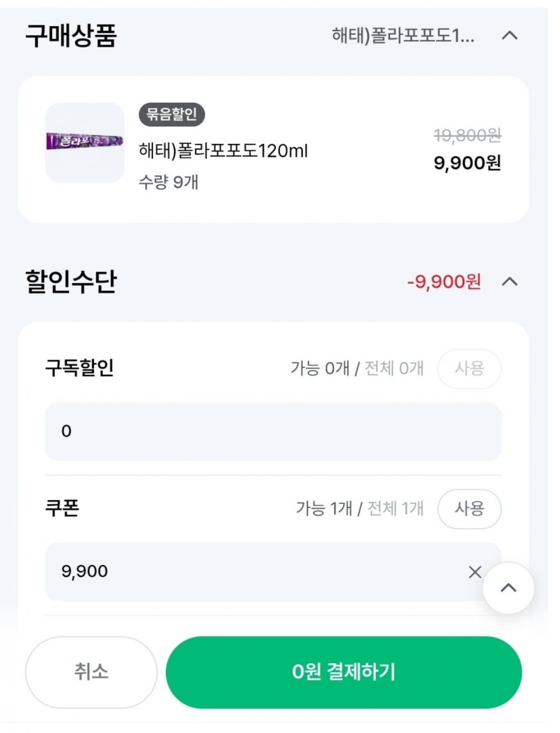Open the 폴라포 product thumbnail image
The image size is (560, 733).
(x=85, y=142)
